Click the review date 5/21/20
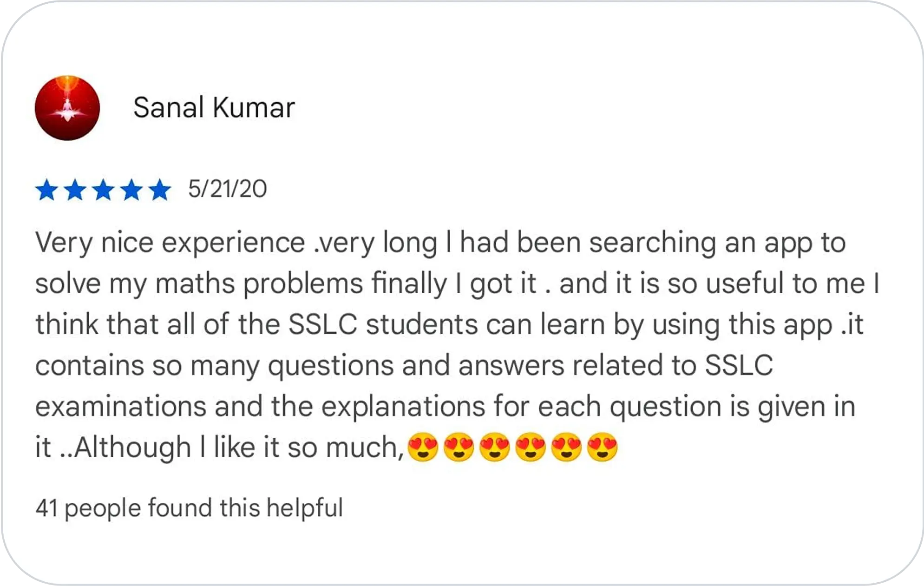The height and width of the screenshot is (586, 924). [x=227, y=189]
